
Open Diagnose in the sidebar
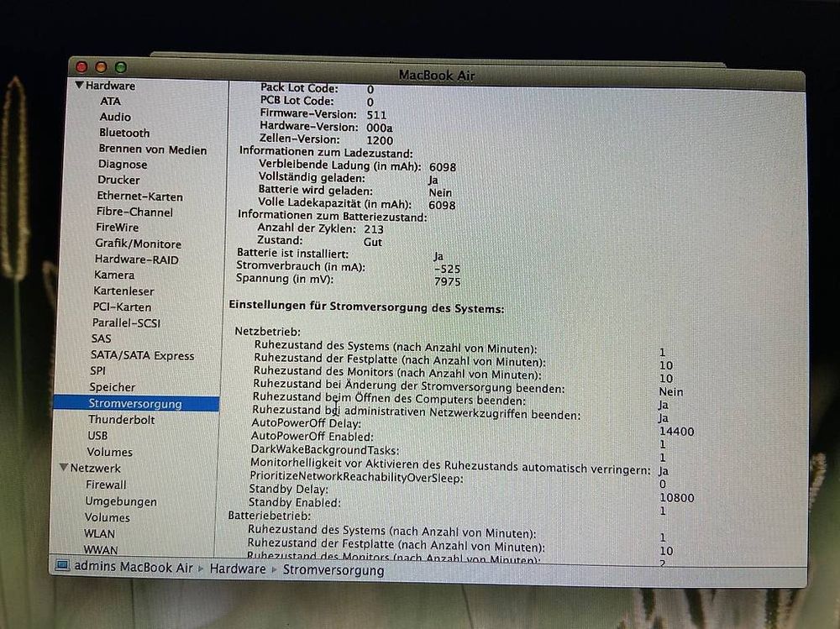[123, 164]
